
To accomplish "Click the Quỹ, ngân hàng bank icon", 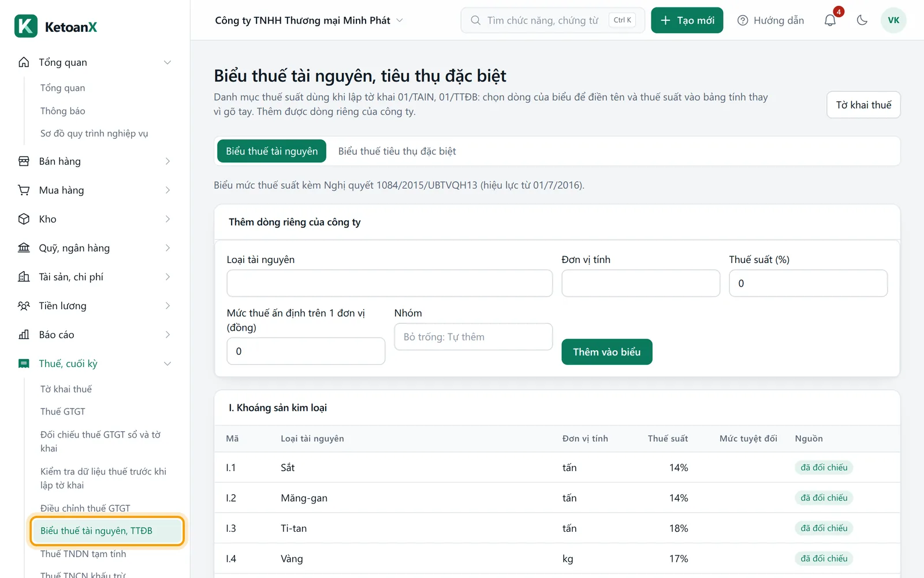I will click(x=24, y=248).
